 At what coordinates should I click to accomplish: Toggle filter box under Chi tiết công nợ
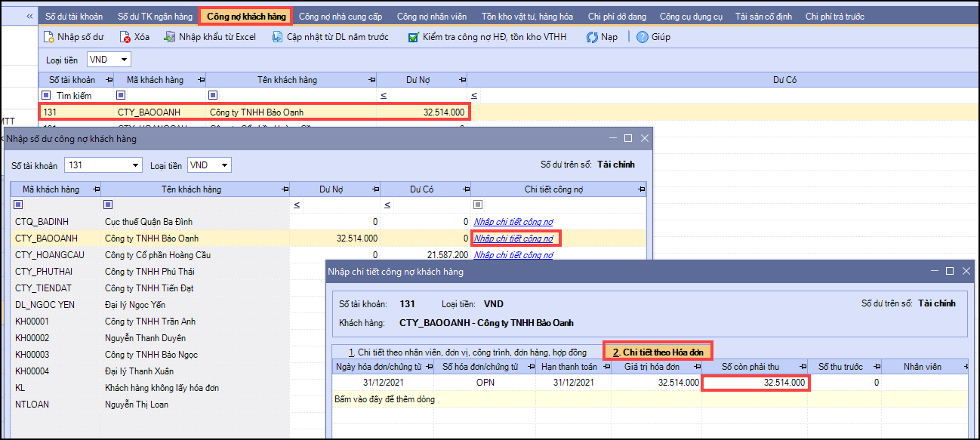478,205
